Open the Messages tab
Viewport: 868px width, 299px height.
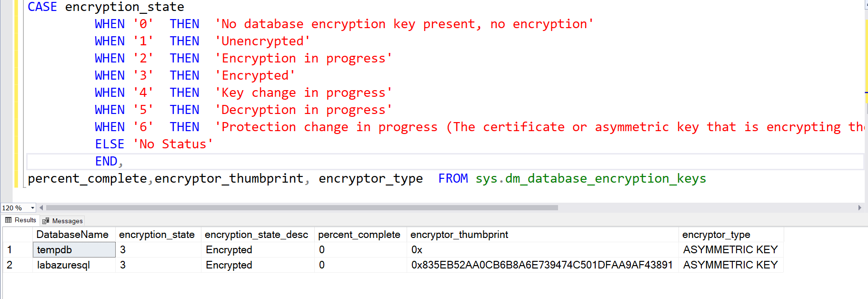(62, 221)
